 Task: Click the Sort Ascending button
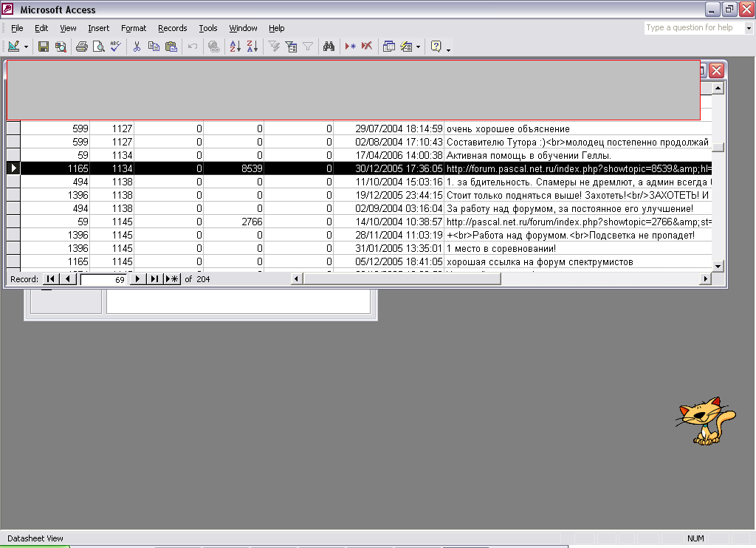[235, 47]
